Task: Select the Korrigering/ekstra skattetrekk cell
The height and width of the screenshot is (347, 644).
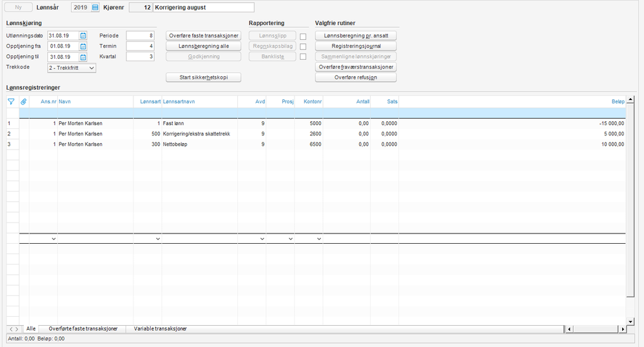Action: 200,134
